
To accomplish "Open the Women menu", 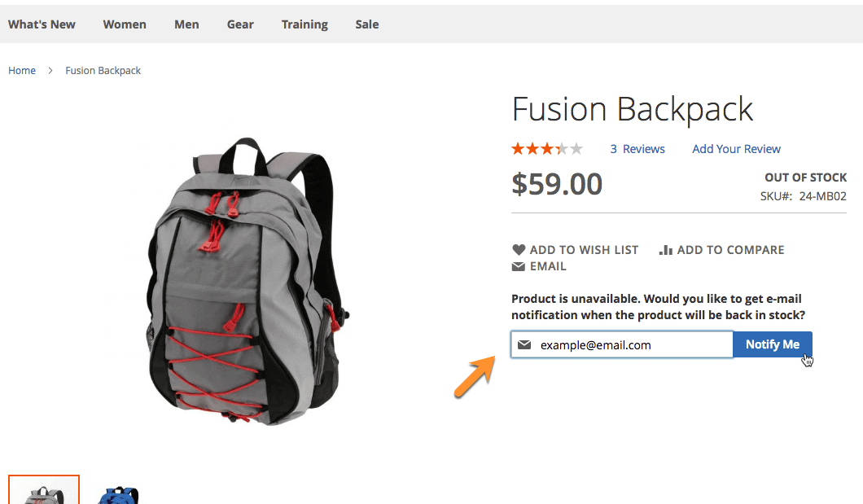I will (x=125, y=24).
